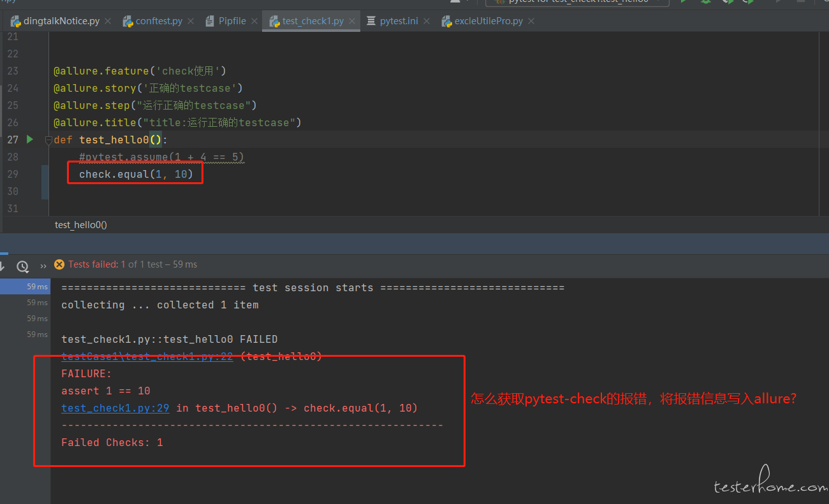Click the 'test session starts' console line
This screenshot has height=504, width=829.
[312, 287]
